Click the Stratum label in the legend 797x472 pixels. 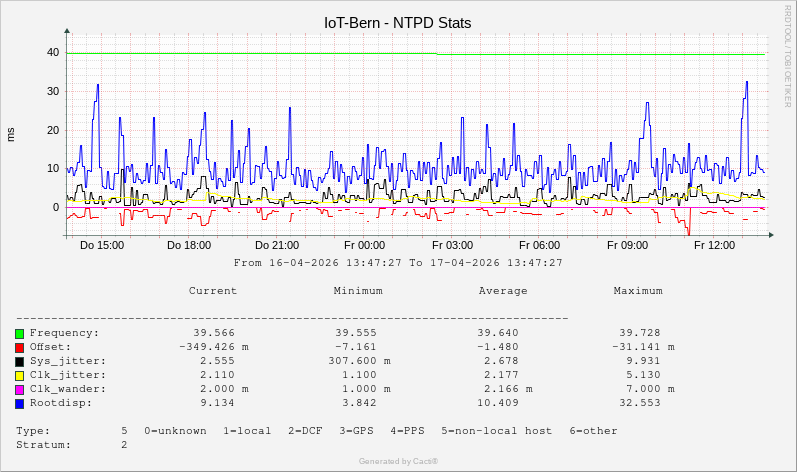[x=43, y=445]
